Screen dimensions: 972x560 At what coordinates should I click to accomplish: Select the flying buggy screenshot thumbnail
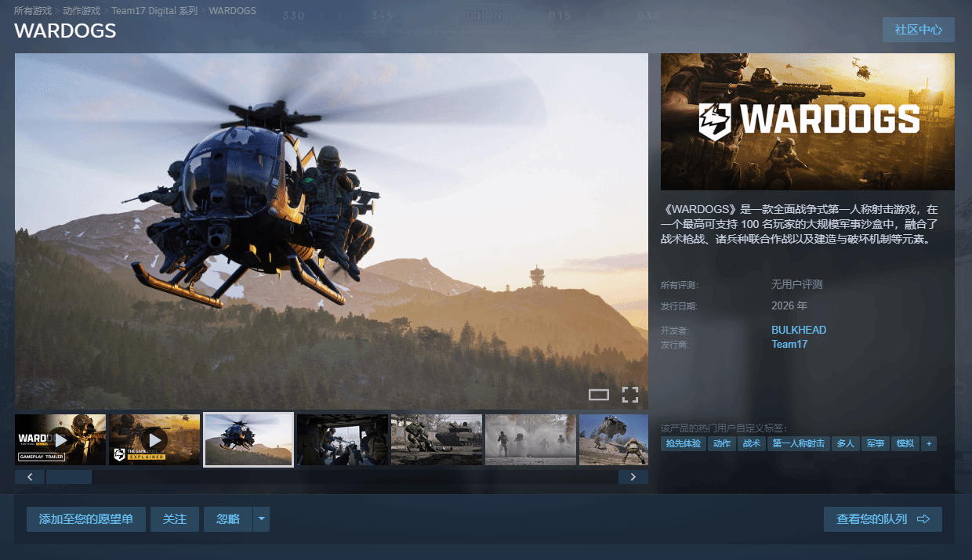tap(614, 439)
